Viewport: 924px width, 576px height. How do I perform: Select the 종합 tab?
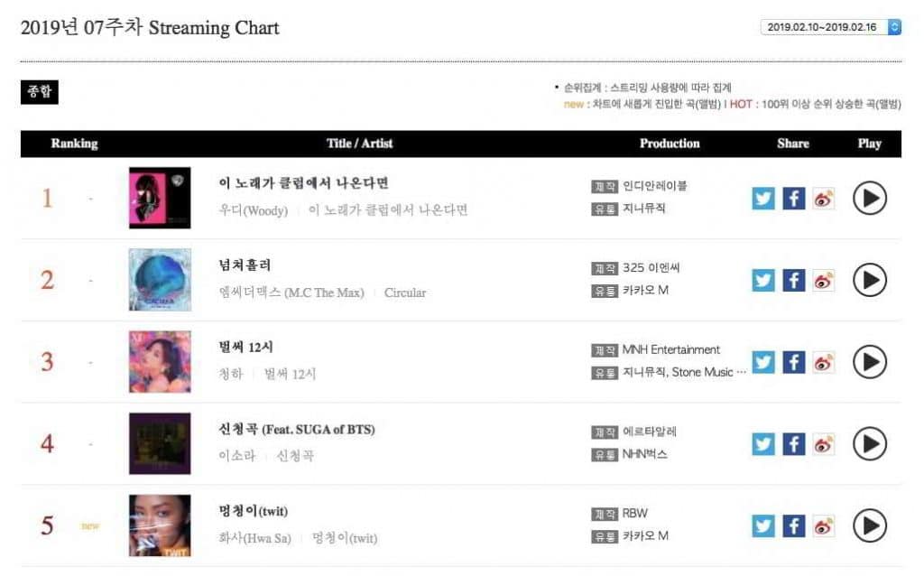39,92
